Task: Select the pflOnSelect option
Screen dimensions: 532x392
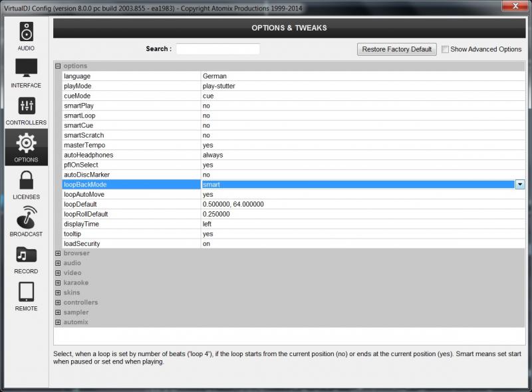Action: coord(293,165)
